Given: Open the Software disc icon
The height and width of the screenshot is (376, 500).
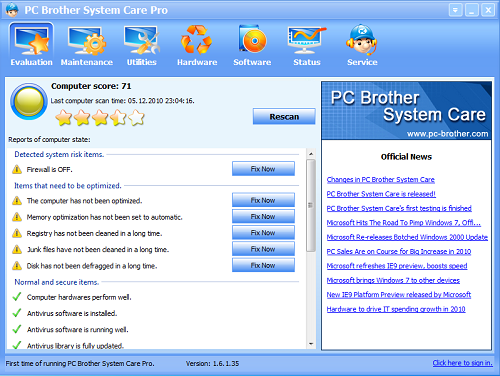Looking at the screenshot, I should (x=252, y=39).
